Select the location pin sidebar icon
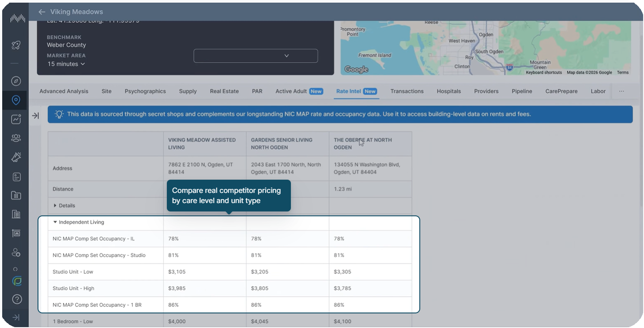Screen dimensions: 644x328 pyautogui.click(x=16, y=100)
